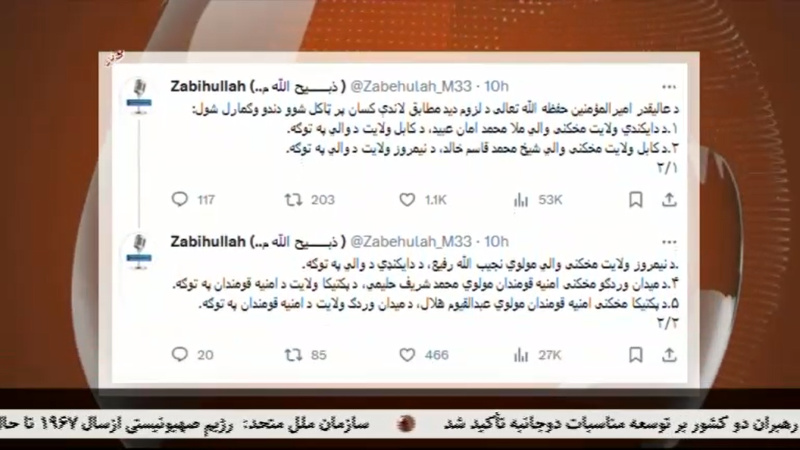Open second tweet's microphone profile avatar
This screenshot has width=800, height=450.
(x=139, y=251)
